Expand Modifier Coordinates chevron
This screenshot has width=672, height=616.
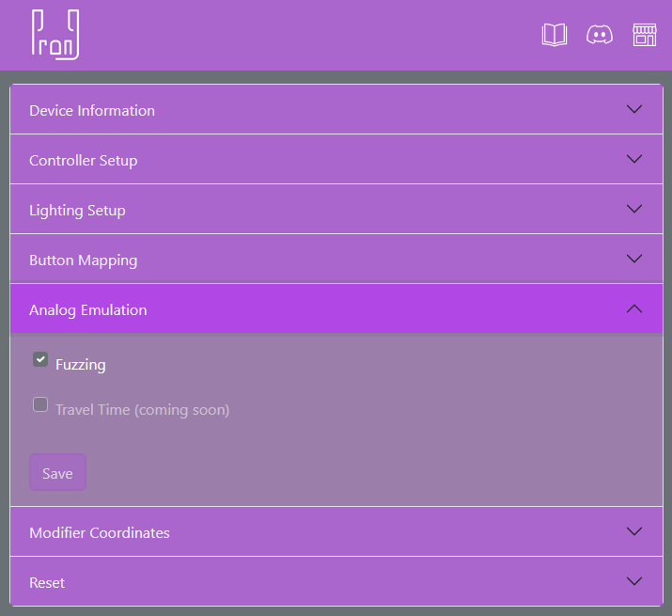[634, 531]
